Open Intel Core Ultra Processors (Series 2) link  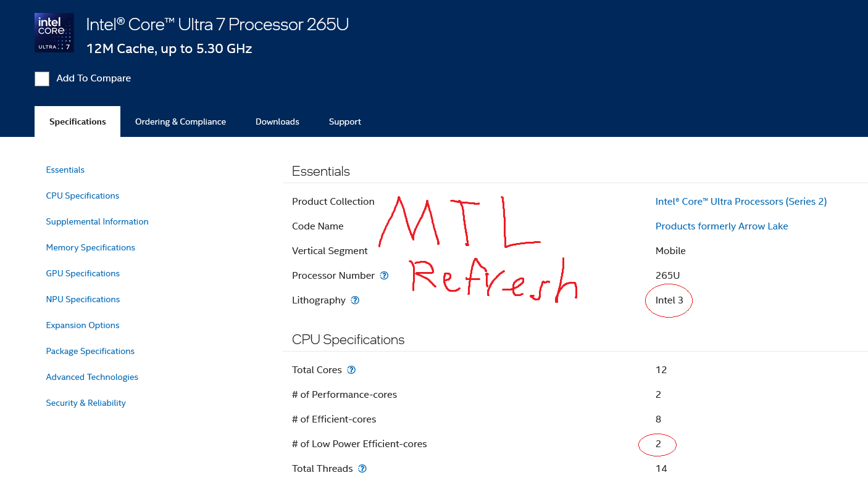coord(741,202)
